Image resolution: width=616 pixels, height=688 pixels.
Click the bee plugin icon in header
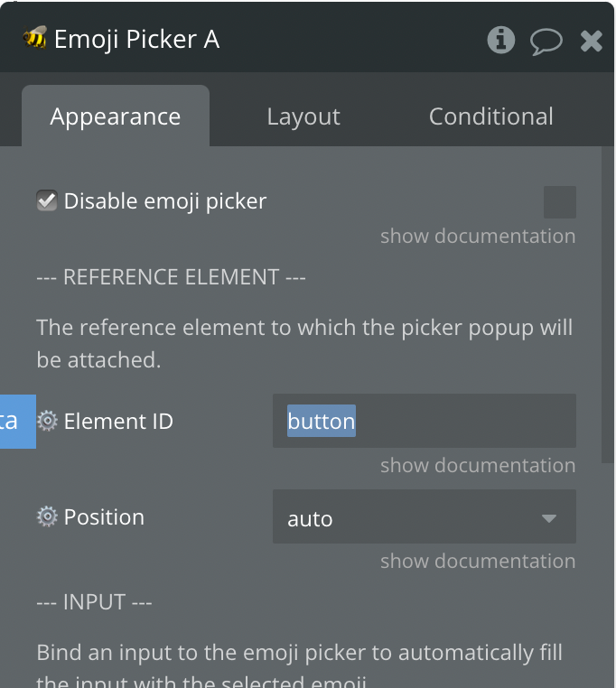tap(35, 39)
